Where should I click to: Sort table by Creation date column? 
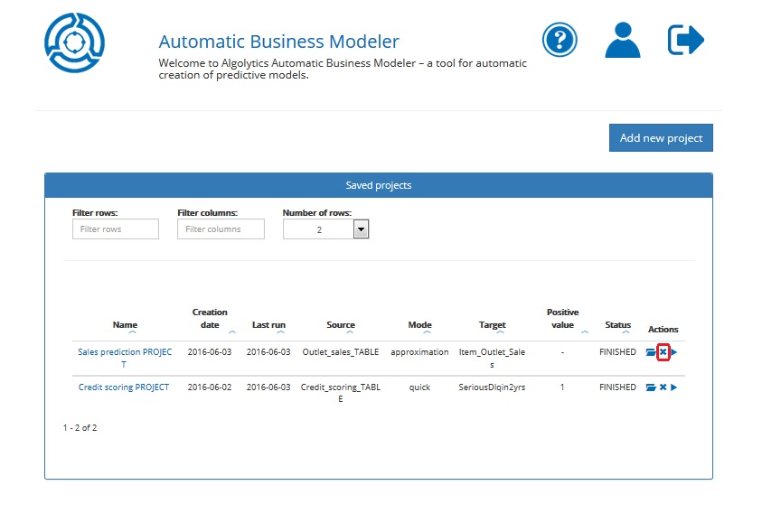(x=210, y=319)
